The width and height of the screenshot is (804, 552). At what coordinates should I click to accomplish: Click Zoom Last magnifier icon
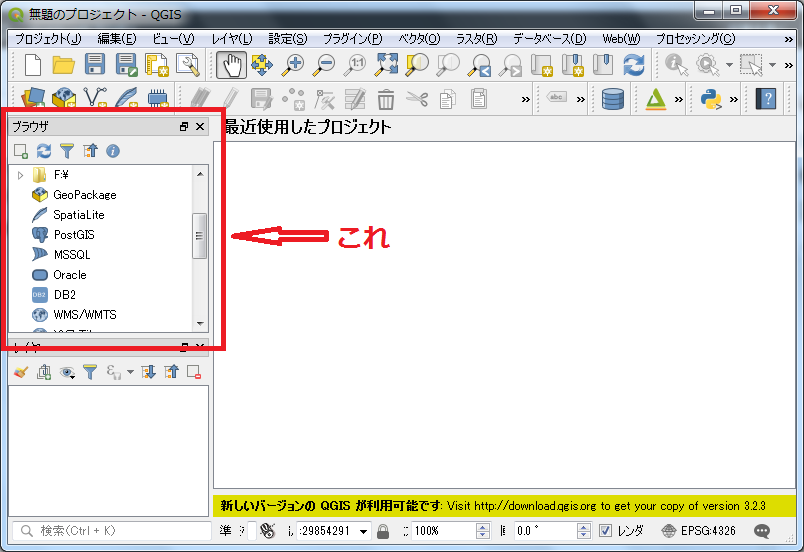click(x=479, y=65)
